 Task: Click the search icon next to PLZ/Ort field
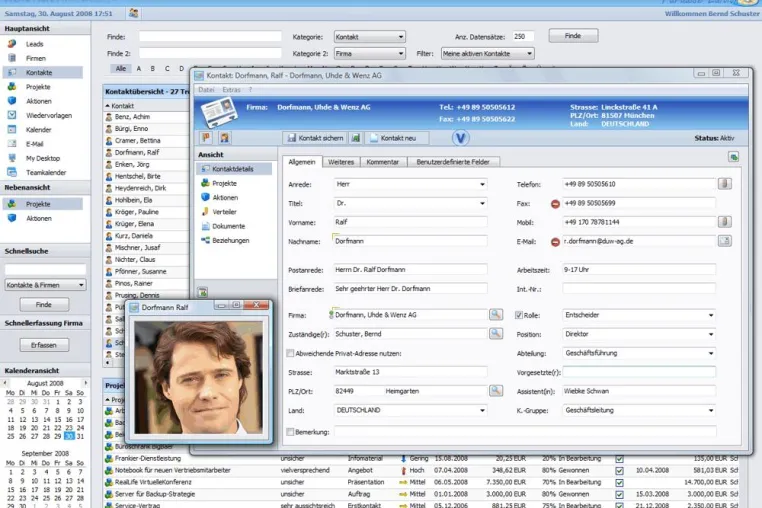(x=496, y=390)
